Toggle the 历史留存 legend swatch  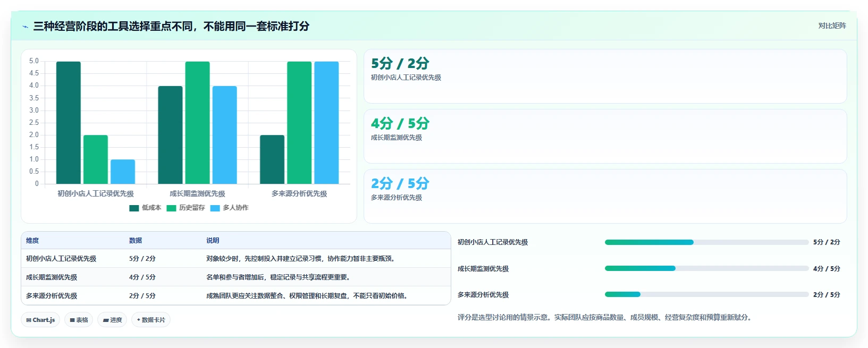click(171, 208)
